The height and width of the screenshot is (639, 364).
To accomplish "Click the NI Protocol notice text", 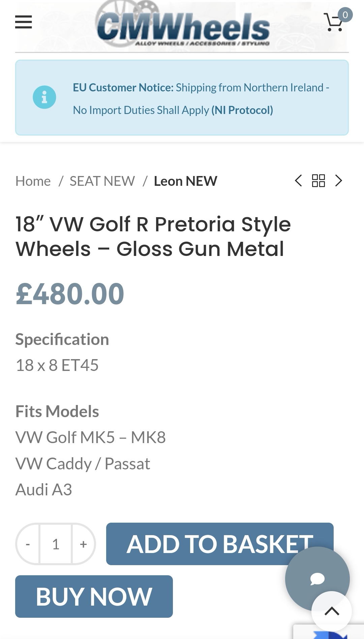I will [242, 110].
